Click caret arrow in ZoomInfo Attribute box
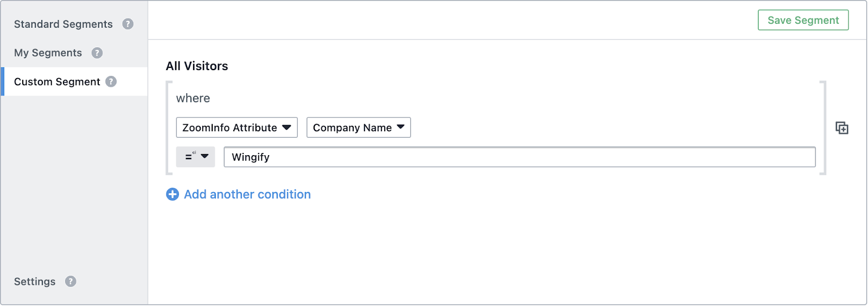This screenshot has height=306, width=868. (286, 127)
